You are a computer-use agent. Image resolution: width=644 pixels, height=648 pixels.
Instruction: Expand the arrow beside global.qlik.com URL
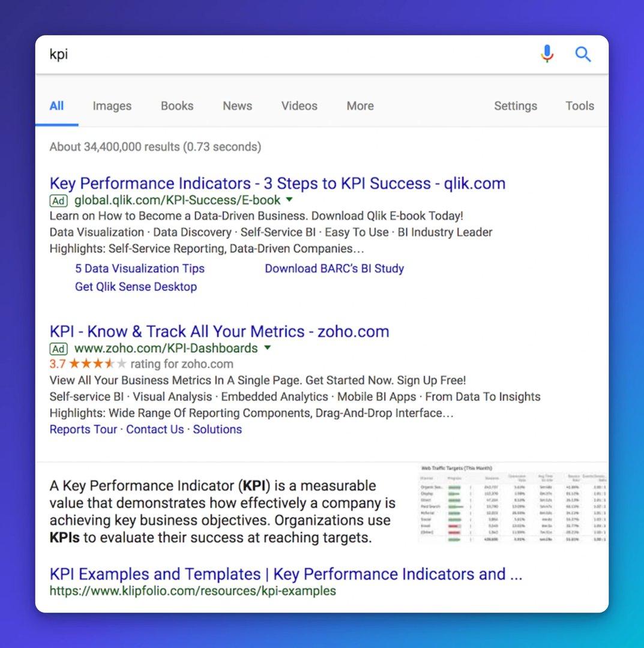[289, 200]
